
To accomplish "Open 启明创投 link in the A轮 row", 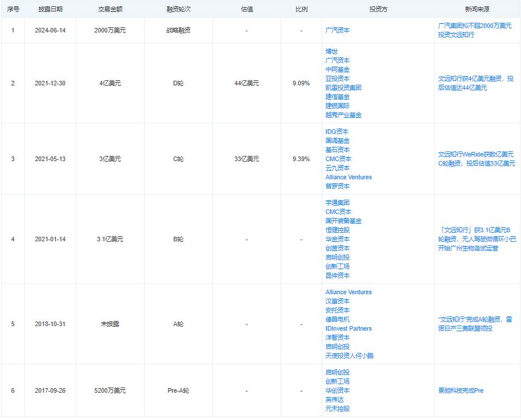I will click(x=337, y=347).
